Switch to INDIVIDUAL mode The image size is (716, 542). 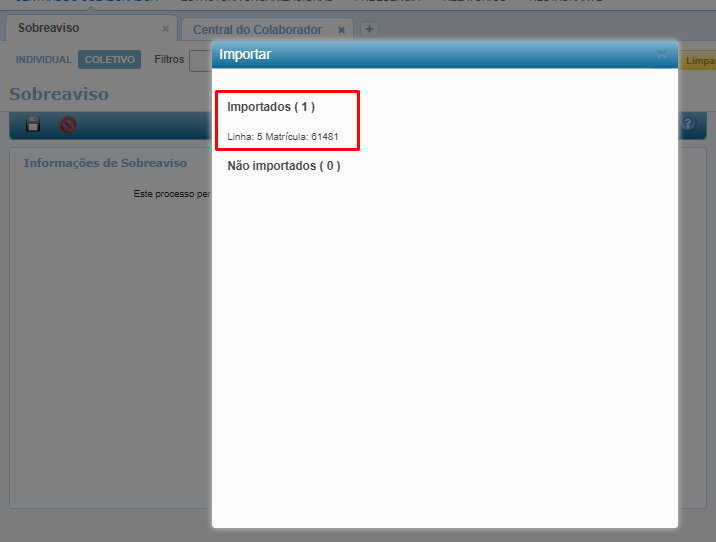(x=44, y=60)
